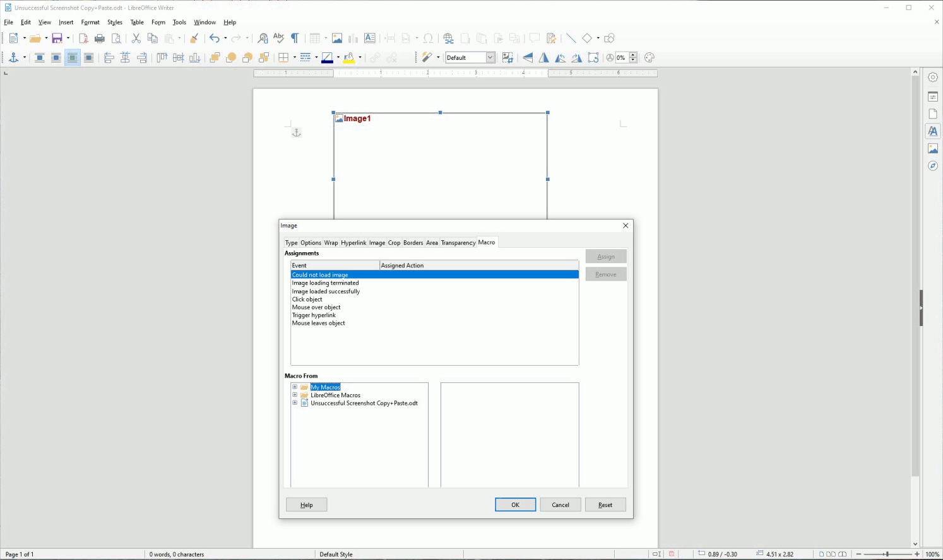Switch to the Hyperlink tab

tap(353, 243)
